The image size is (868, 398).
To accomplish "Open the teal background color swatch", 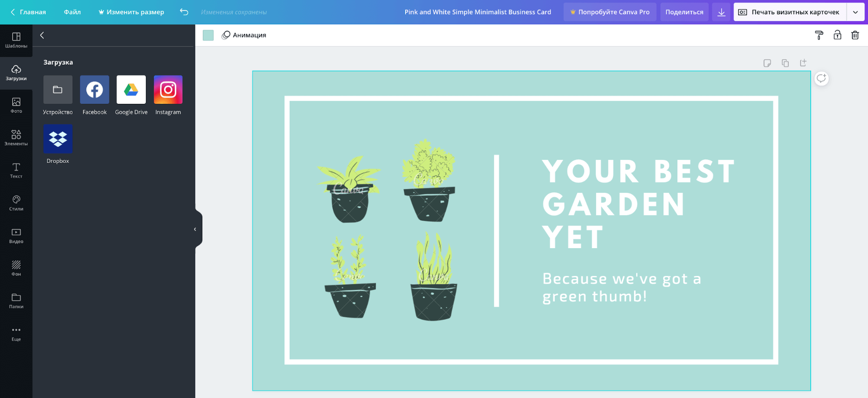I will 208,35.
